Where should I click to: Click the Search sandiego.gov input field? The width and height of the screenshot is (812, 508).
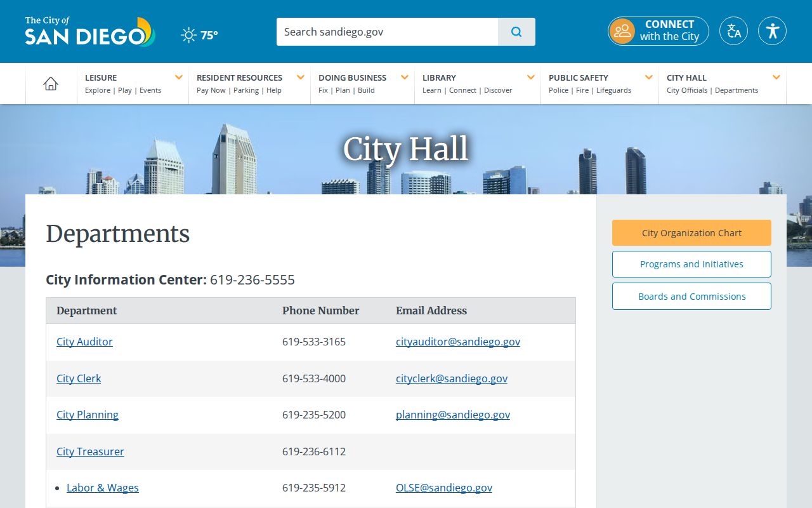pyautogui.click(x=387, y=32)
